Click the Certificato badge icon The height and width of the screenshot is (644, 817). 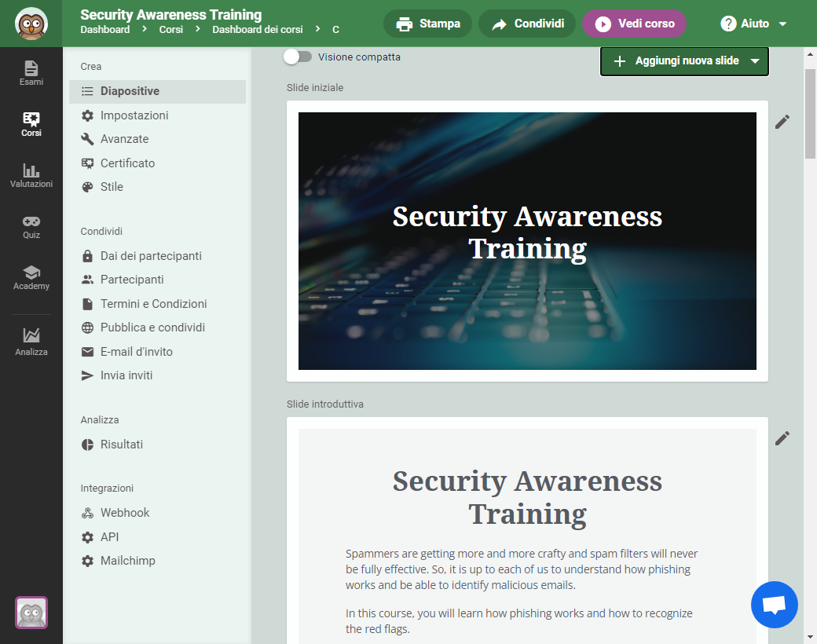point(87,163)
